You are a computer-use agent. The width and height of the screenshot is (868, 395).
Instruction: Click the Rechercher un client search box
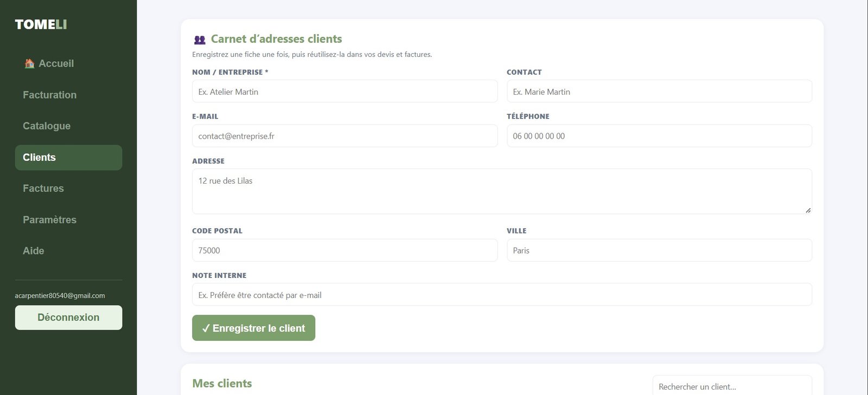pos(732,386)
